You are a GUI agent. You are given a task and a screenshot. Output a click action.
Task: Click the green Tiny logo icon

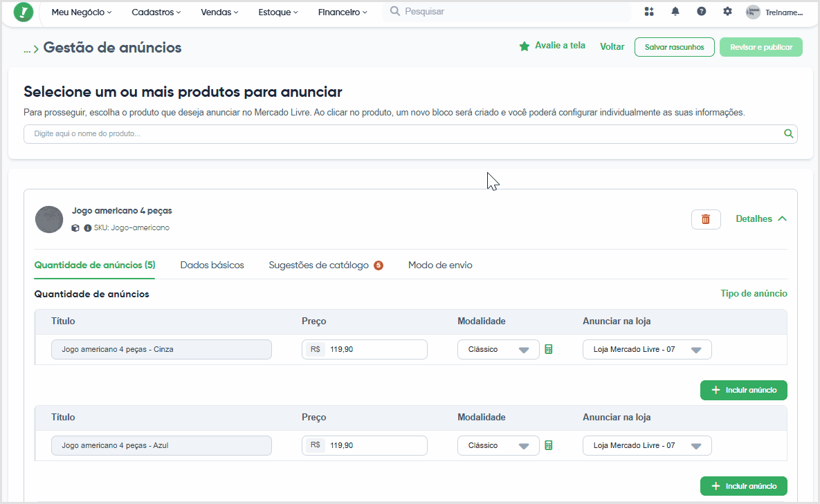pyautogui.click(x=24, y=12)
